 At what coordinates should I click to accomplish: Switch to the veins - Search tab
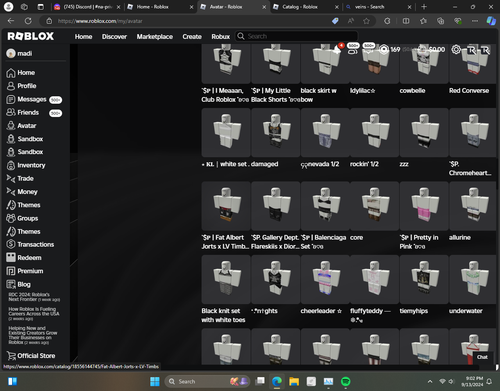378,7
